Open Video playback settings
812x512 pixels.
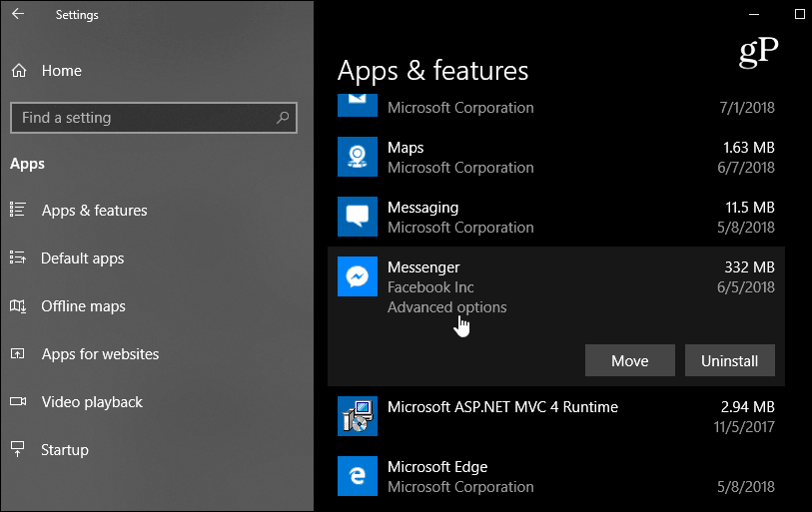click(92, 402)
